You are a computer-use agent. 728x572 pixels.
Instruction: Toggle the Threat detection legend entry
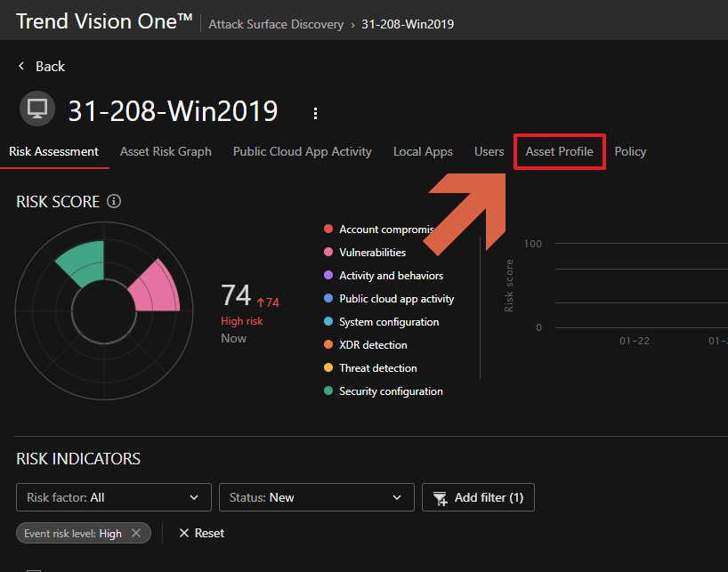click(x=377, y=368)
